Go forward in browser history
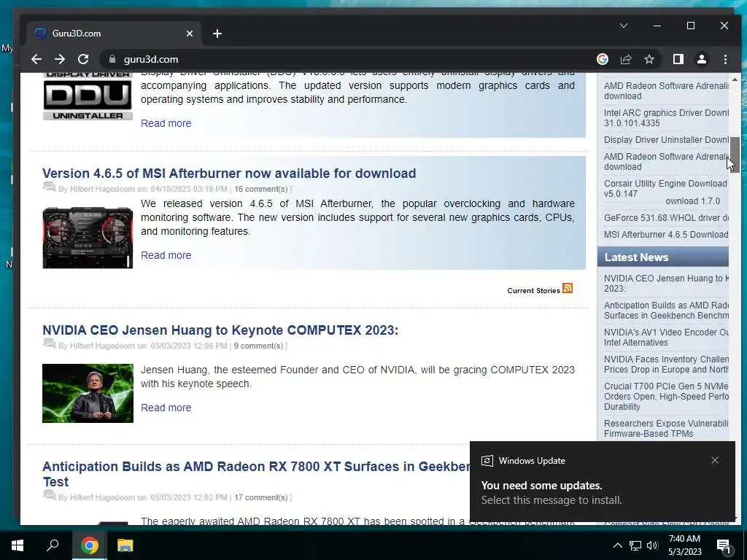The width and height of the screenshot is (747, 560). [x=60, y=59]
